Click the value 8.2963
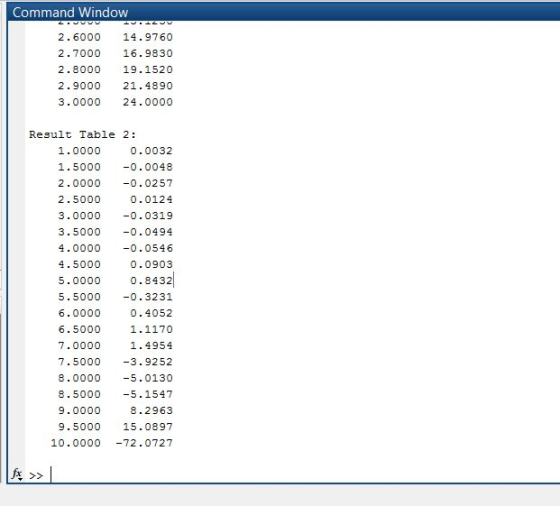This screenshot has height=506, width=560. pos(151,411)
